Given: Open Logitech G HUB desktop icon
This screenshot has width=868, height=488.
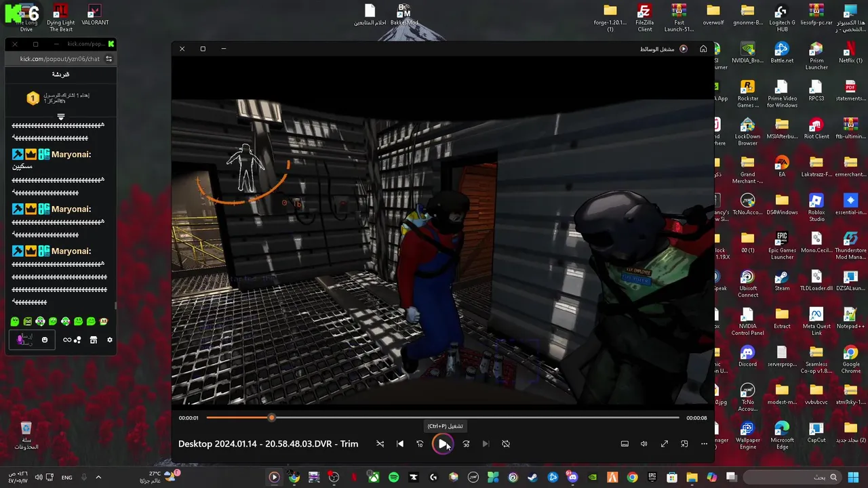Looking at the screenshot, I should coord(782,18).
